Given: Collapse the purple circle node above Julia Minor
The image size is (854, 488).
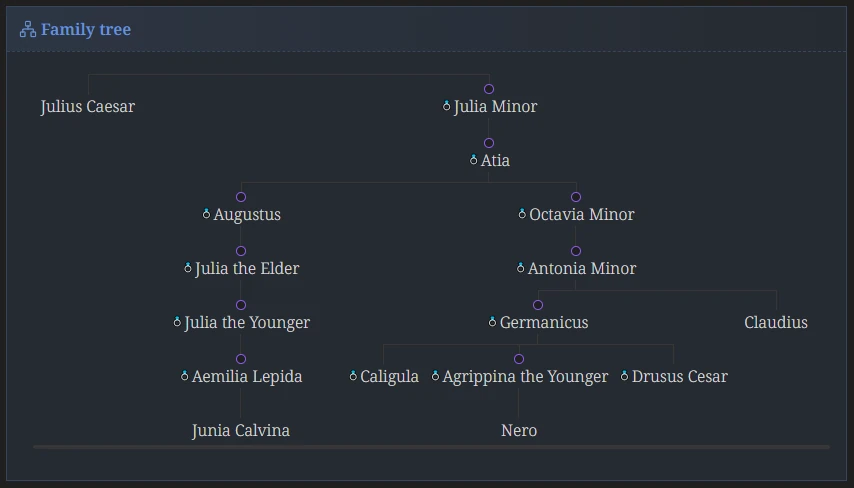Looking at the screenshot, I should click(x=489, y=89).
